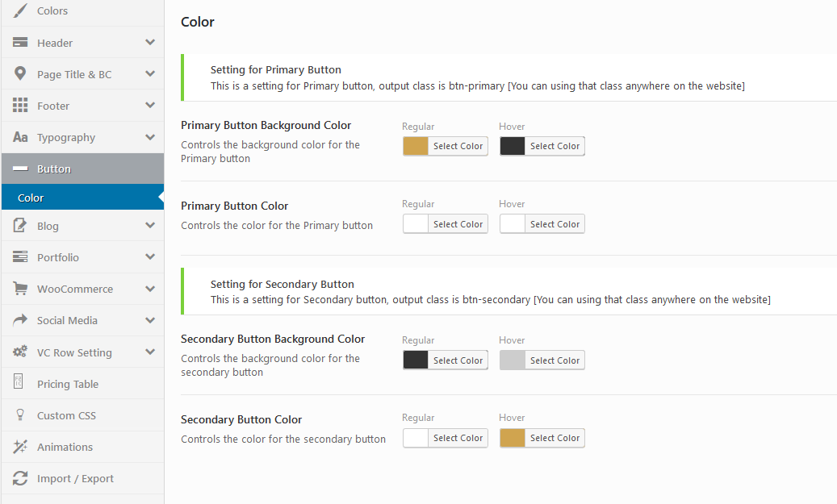Click the share arrow Social Media icon

pos(20,320)
